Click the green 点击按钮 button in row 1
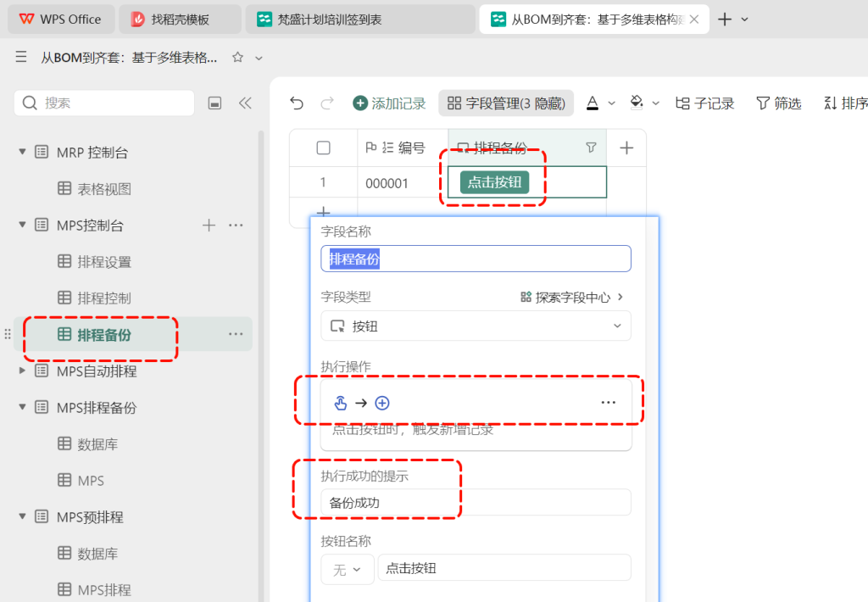 click(x=494, y=182)
